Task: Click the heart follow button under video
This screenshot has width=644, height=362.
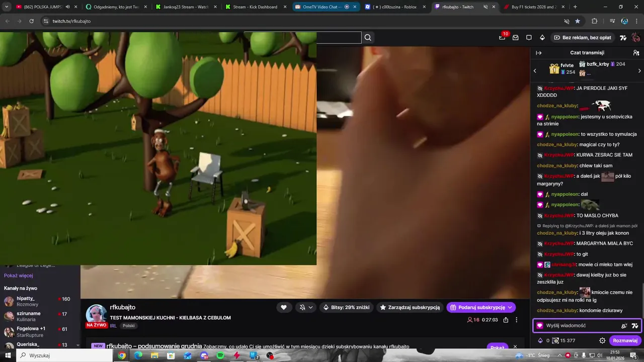Action: coord(284,307)
